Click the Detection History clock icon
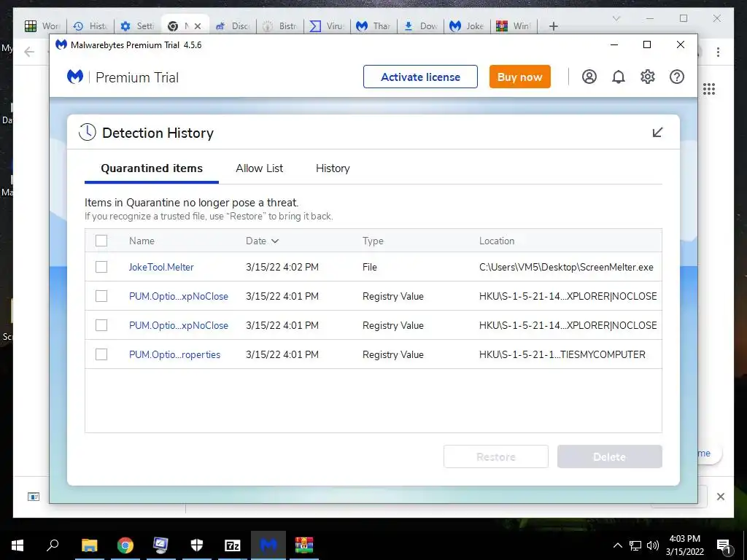 pos(88,133)
